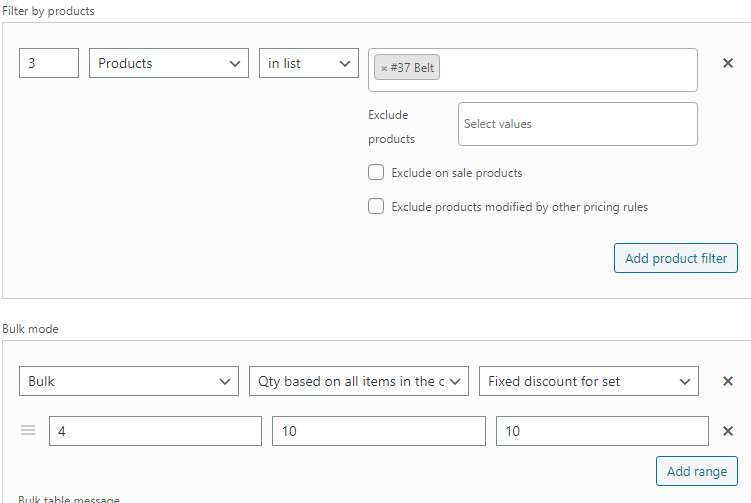Delete the Bulk mode section with X
751x503 pixels.
(728, 381)
